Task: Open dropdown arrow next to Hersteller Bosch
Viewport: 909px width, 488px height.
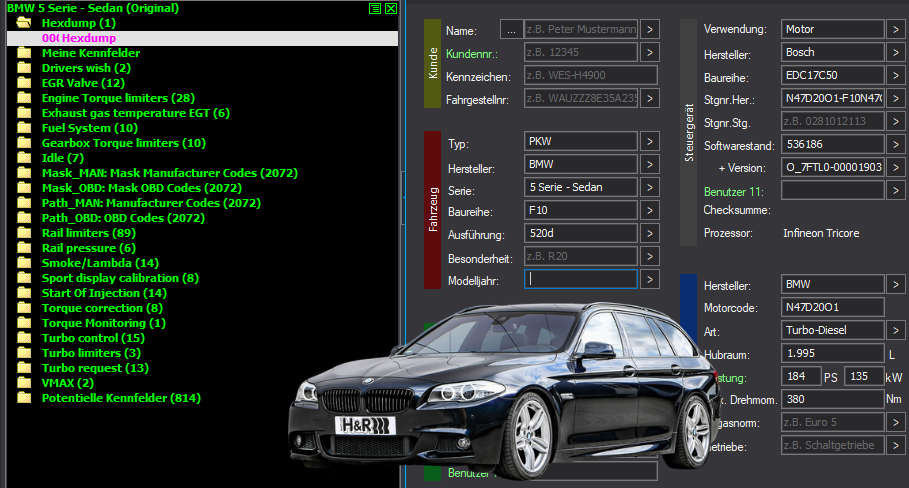Action: pos(896,52)
